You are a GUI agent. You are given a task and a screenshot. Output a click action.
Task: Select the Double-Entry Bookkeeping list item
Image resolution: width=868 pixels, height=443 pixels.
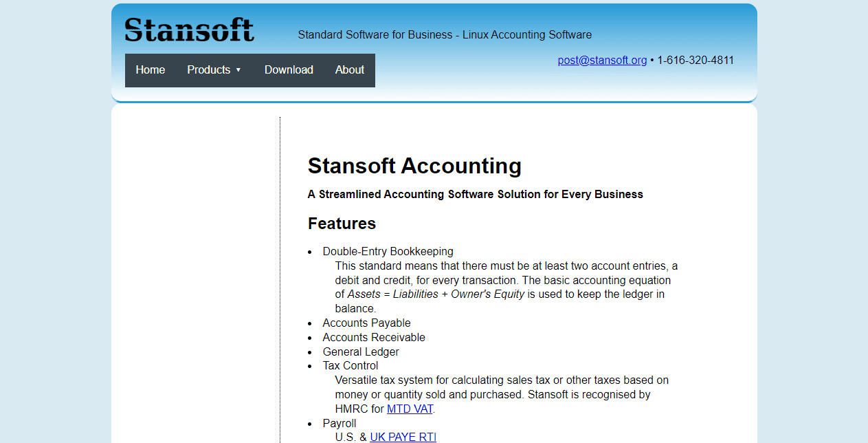click(388, 251)
